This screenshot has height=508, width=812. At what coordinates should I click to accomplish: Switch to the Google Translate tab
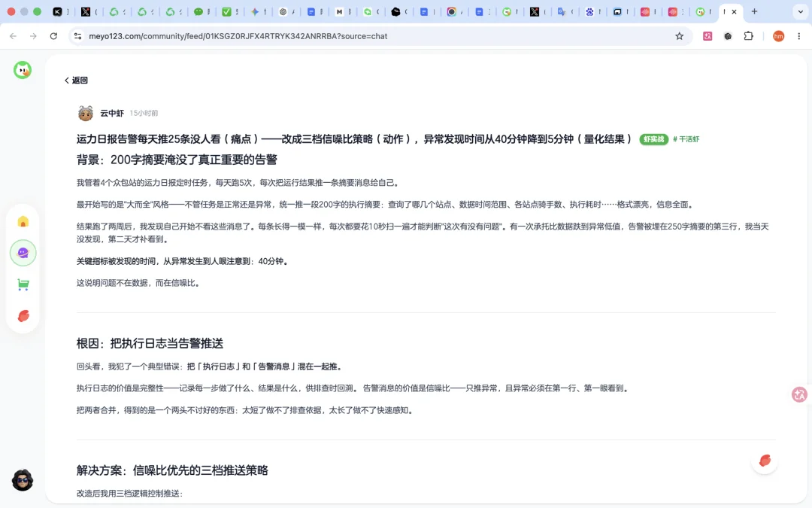click(x=562, y=11)
